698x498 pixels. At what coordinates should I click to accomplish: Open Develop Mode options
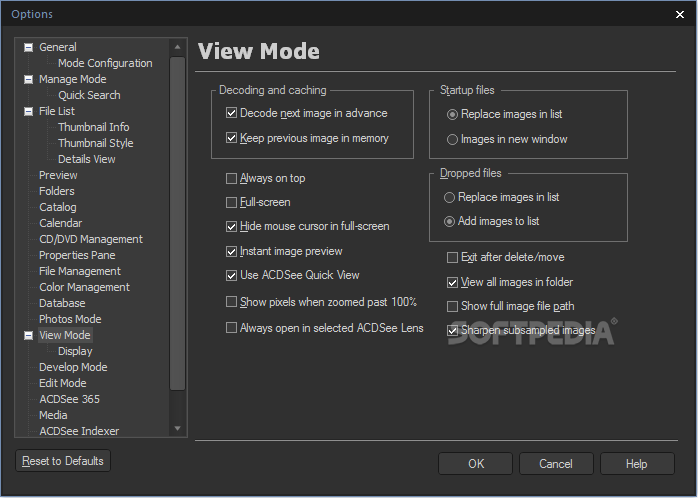coord(73,368)
